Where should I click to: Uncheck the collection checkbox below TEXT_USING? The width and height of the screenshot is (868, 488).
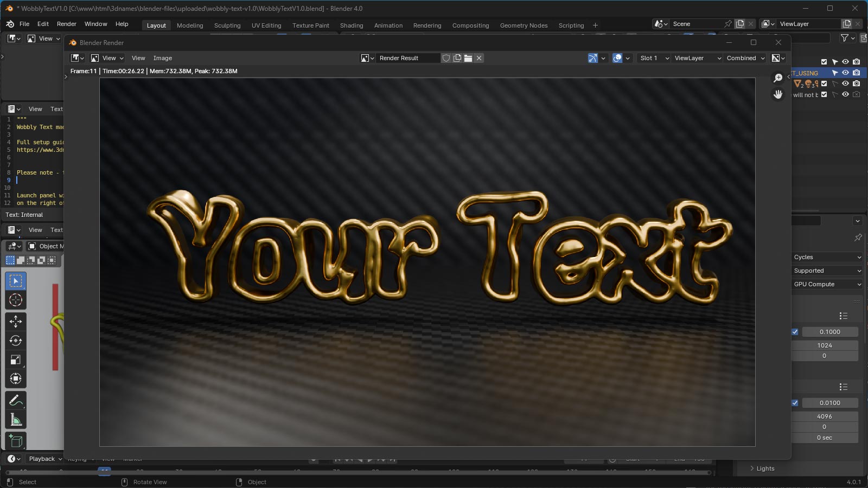point(824,84)
